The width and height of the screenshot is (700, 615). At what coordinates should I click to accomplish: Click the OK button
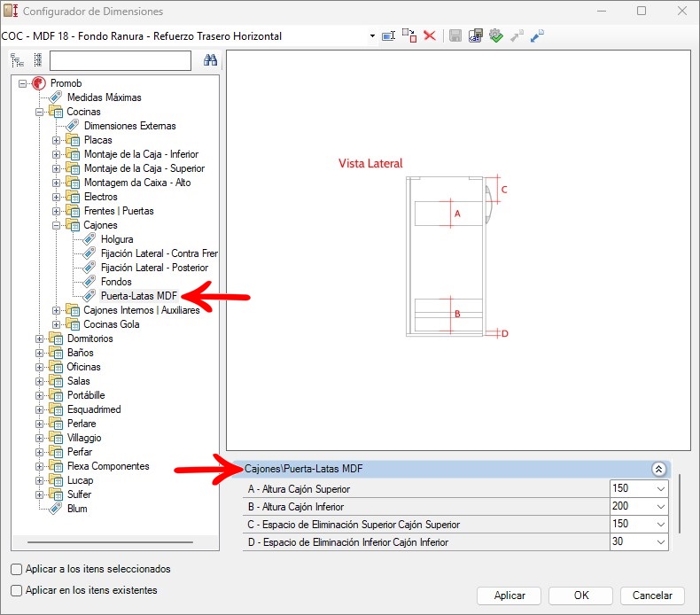(580, 596)
